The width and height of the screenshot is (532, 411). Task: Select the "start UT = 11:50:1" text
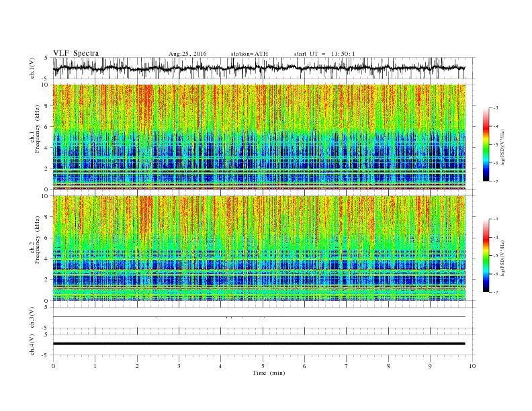point(324,54)
